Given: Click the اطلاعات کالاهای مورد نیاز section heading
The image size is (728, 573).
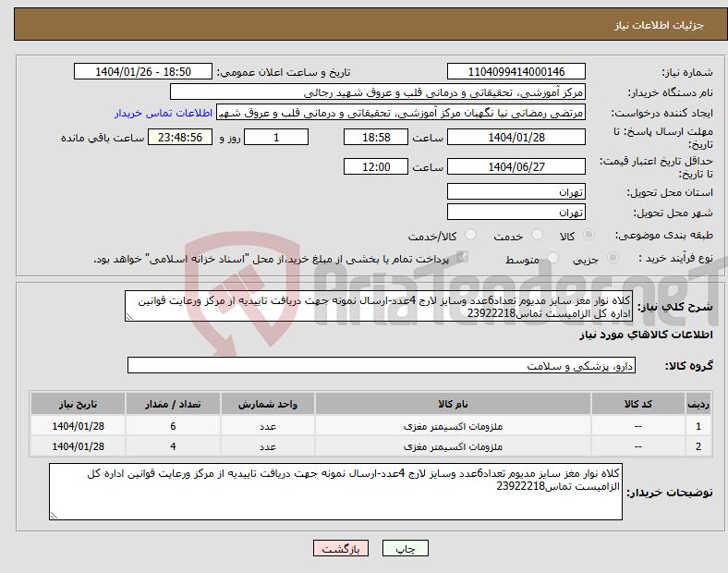Looking at the screenshot, I should point(646,335).
